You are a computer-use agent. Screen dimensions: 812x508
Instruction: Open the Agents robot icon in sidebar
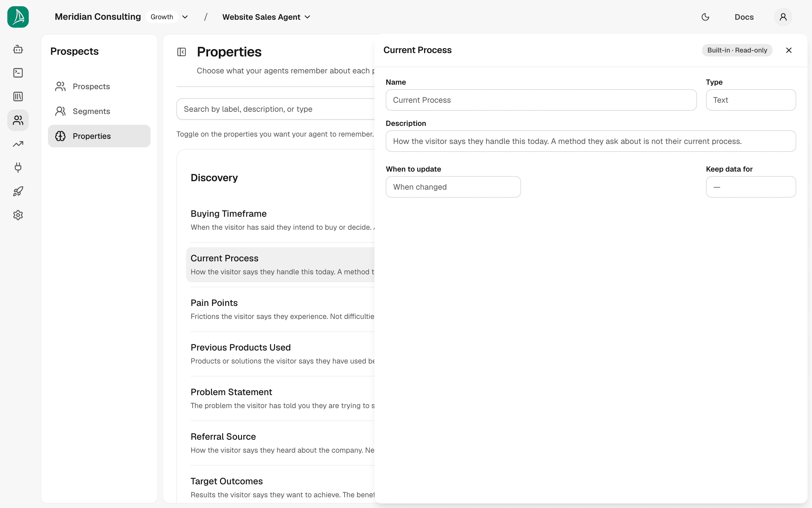click(x=18, y=49)
